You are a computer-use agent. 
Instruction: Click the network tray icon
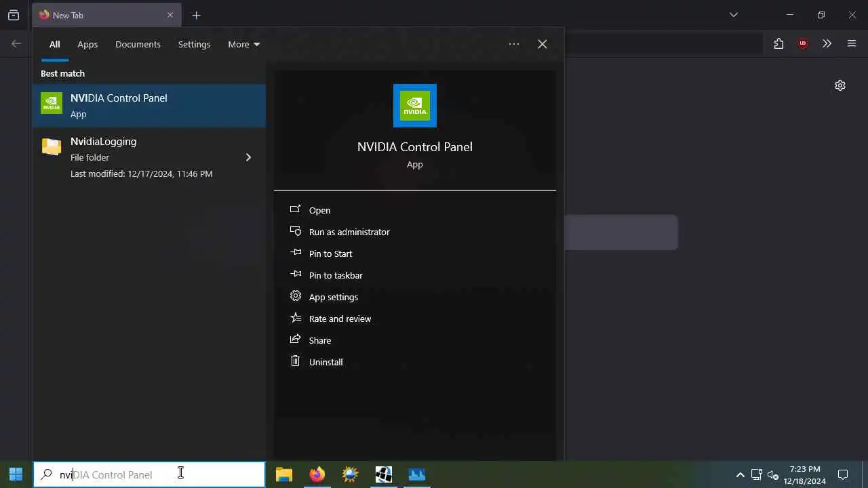[x=757, y=474]
